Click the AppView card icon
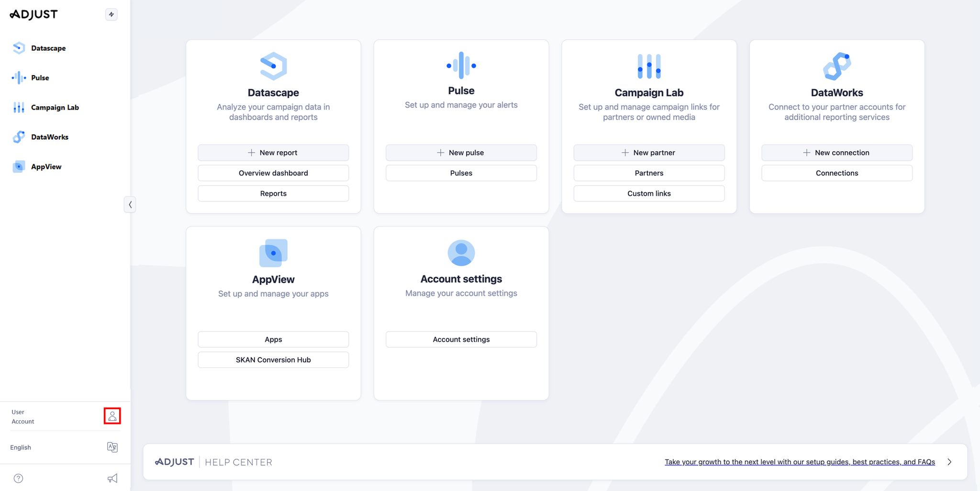 (273, 253)
